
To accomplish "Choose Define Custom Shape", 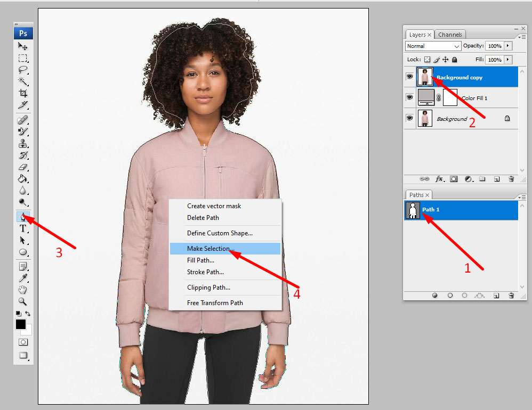I will tap(225, 233).
